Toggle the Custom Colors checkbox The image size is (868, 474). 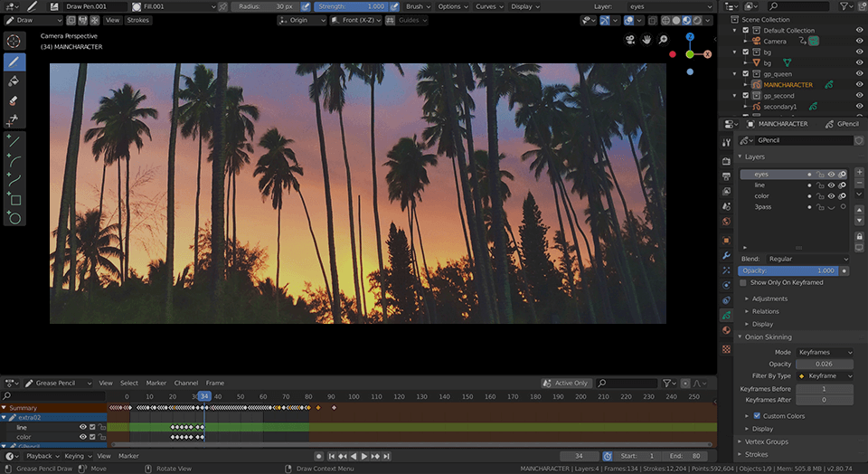pos(757,416)
